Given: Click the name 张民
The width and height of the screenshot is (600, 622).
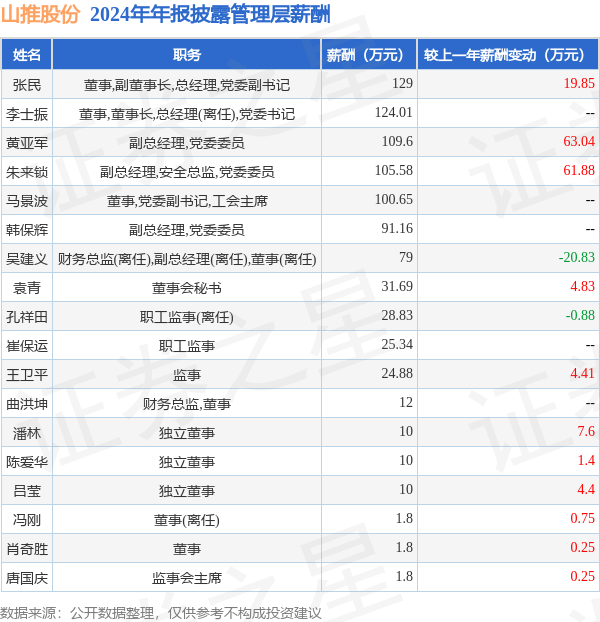Looking at the screenshot, I should (27, 84).
